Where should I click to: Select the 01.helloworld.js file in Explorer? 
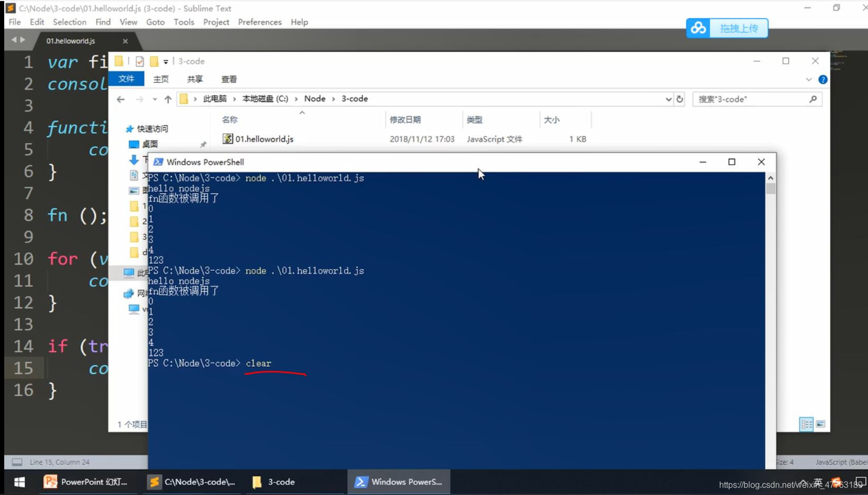(x=264, y=139)
